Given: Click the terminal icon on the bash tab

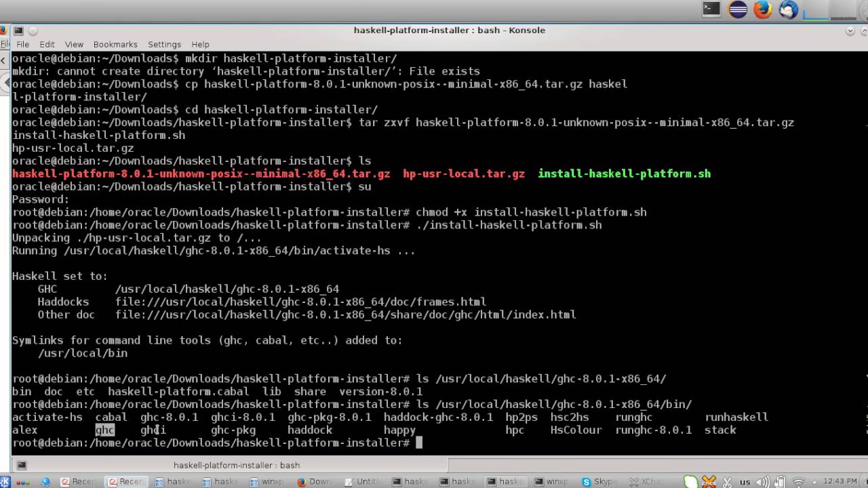Looking at the screenshot, I should click(22, 465).
